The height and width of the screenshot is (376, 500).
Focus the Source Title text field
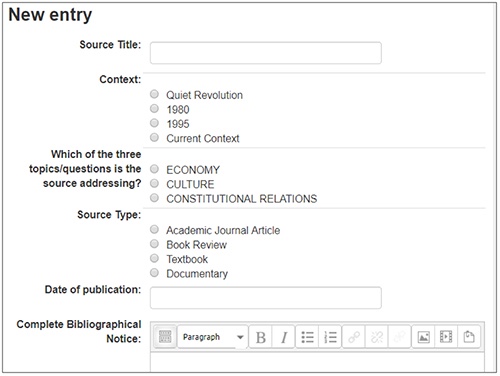click(x=266, y=53)
